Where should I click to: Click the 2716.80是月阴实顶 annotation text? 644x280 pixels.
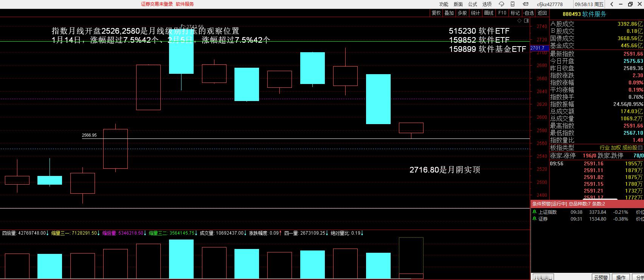pos(445,170)
